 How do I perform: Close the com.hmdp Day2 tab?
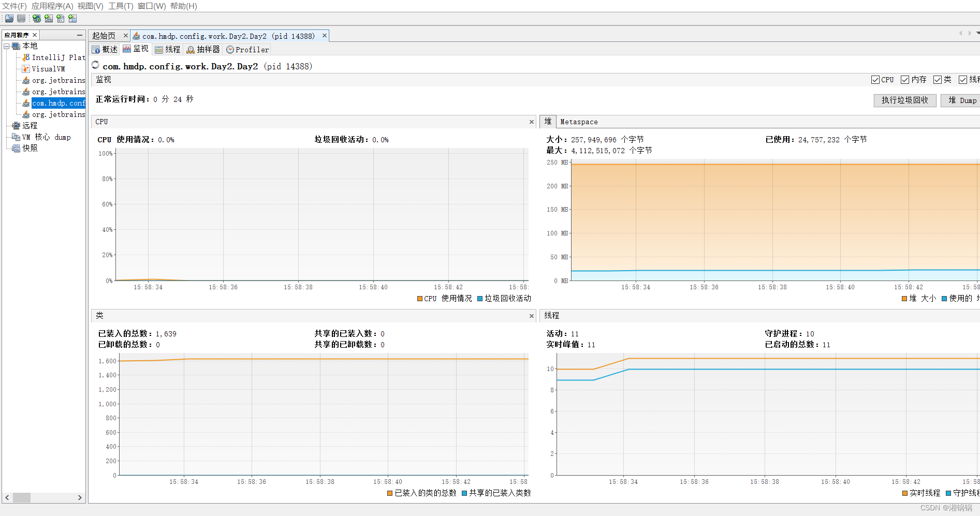pos(325,36)
